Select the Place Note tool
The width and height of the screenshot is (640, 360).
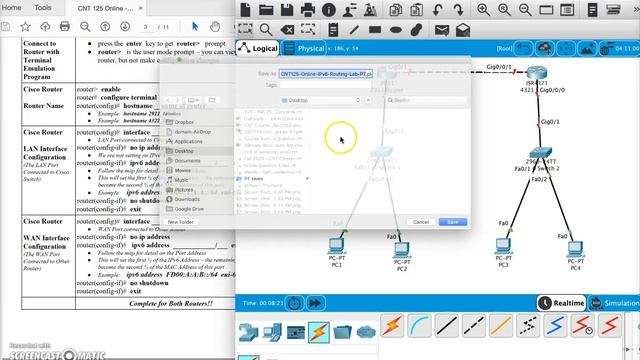(333, 29)
